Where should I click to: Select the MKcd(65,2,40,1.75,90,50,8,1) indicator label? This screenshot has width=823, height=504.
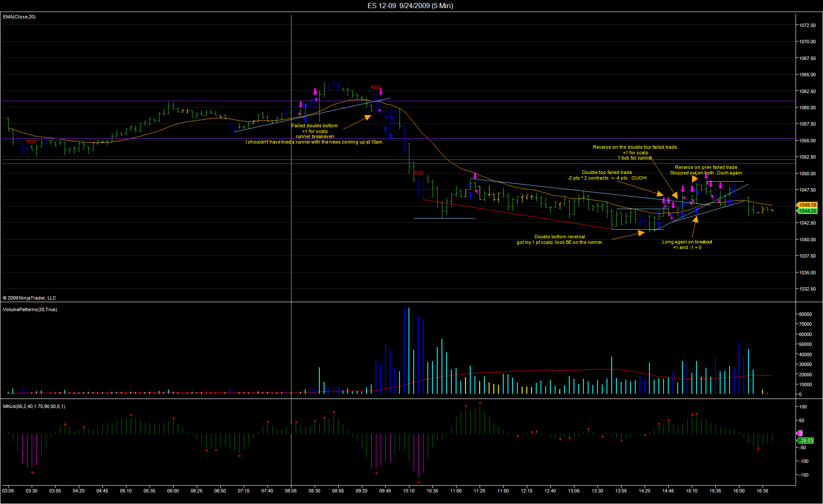click(x=34, y=406)
